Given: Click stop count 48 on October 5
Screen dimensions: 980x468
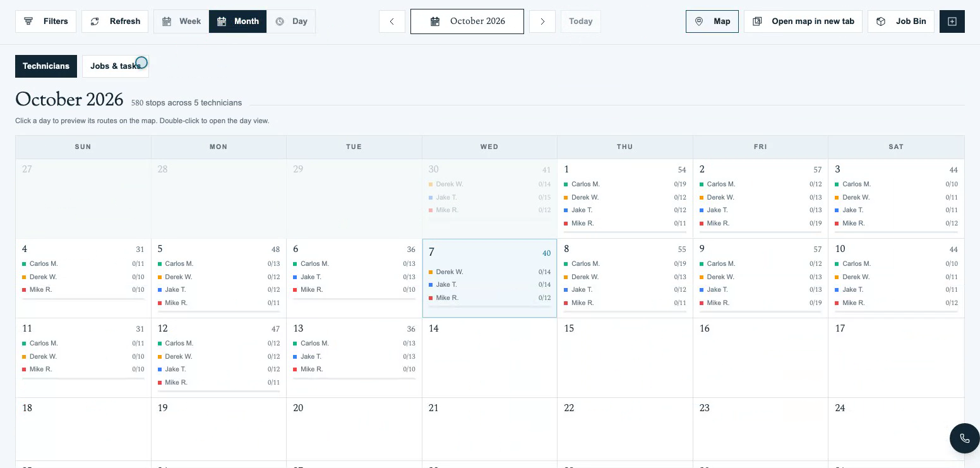Looking at the screenshot, I should coord(275,249).
